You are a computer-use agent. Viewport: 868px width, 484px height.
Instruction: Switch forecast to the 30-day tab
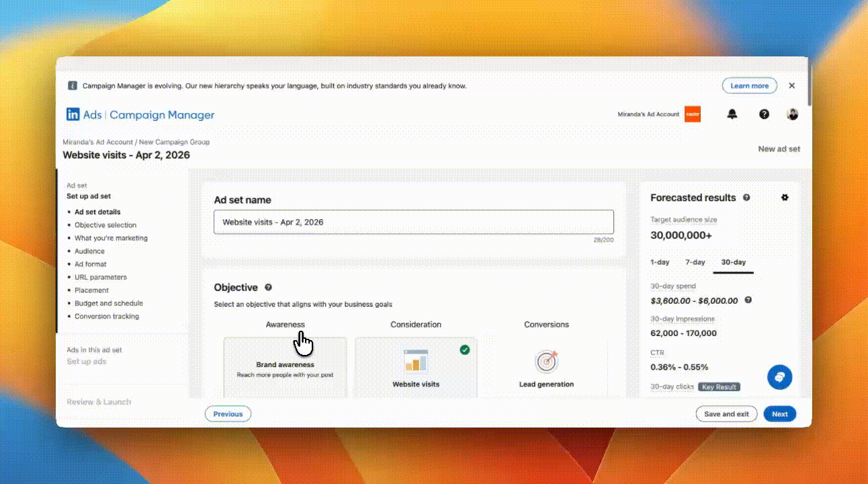(x=734, y=262)
